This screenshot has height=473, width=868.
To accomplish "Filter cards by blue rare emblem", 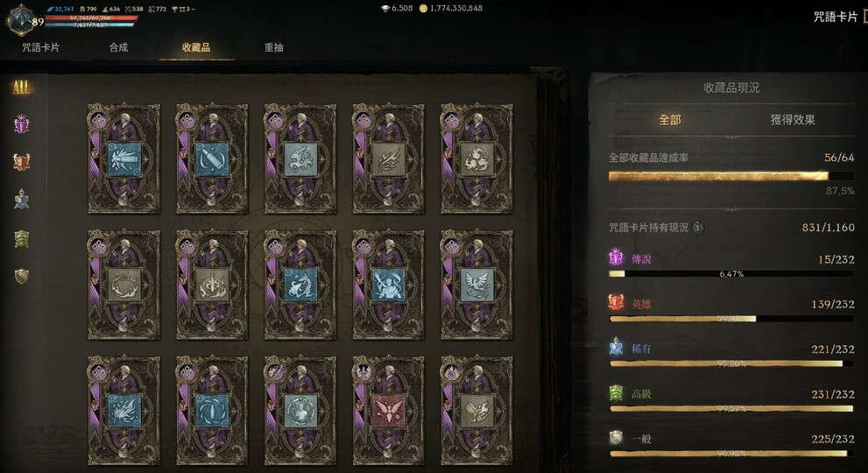I will (x=22, y=200).
